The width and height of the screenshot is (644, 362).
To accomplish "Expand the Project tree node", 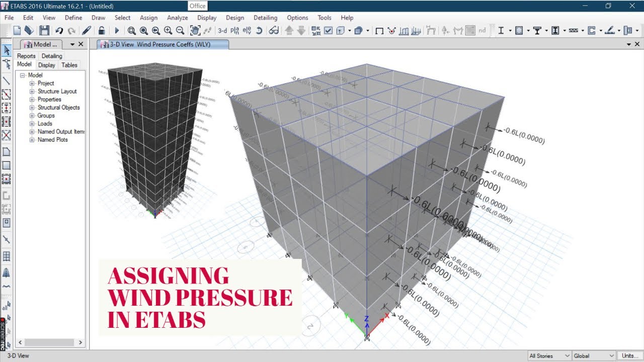I will pos(32,83).
